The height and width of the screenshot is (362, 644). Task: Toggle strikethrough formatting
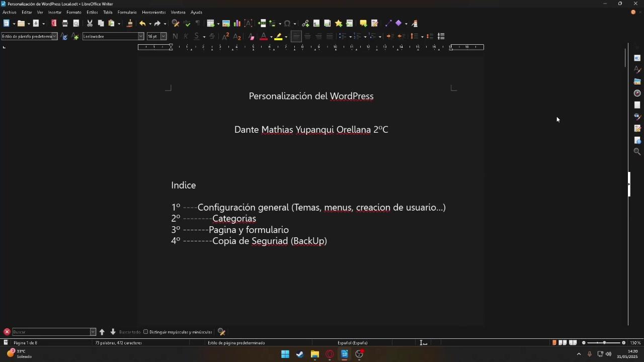(x=212, y=36)
